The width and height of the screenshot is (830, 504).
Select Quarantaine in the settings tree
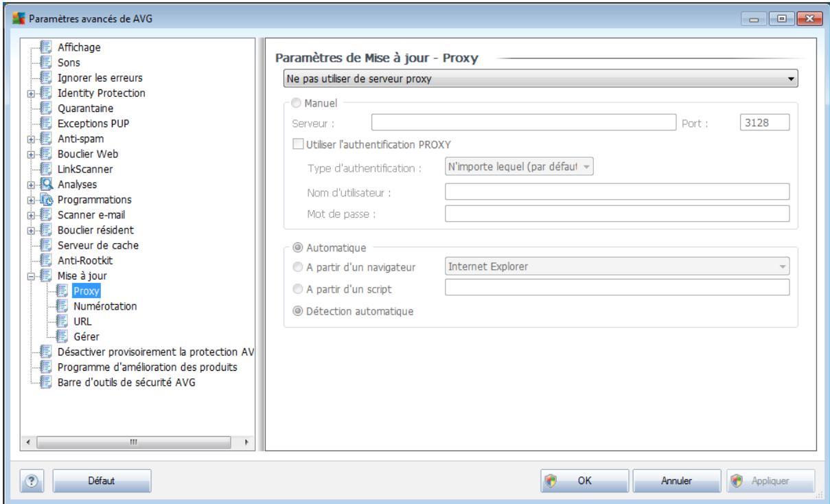(x=86, y=108)
